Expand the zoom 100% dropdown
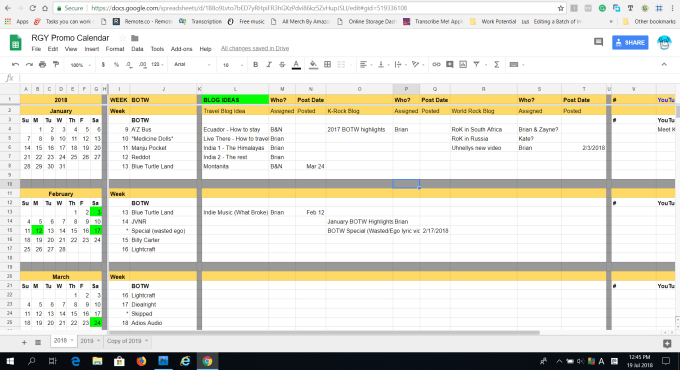Screen dimensions: 680x370 81,65
